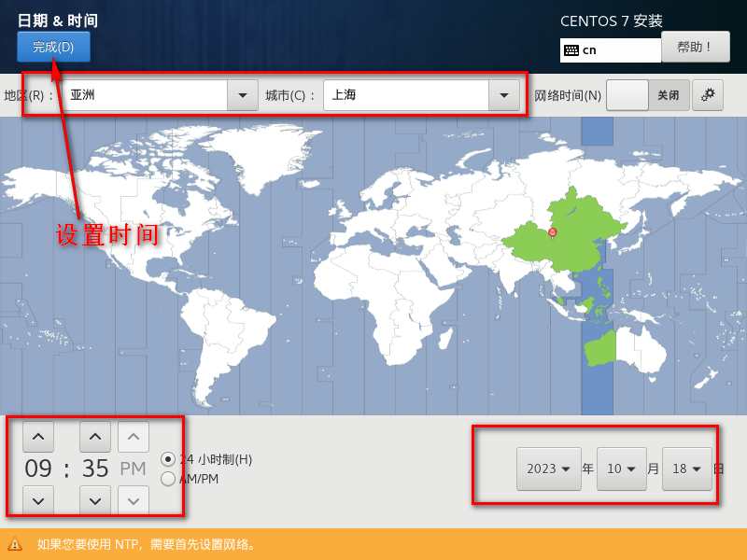Decrease the minutes with down arrow

(95, 500)
